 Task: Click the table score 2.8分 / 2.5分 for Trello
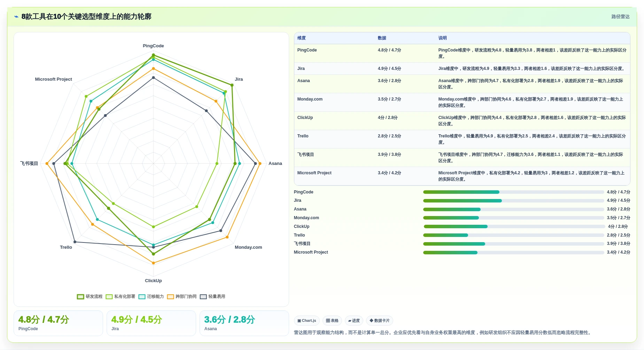coord(389,136)
